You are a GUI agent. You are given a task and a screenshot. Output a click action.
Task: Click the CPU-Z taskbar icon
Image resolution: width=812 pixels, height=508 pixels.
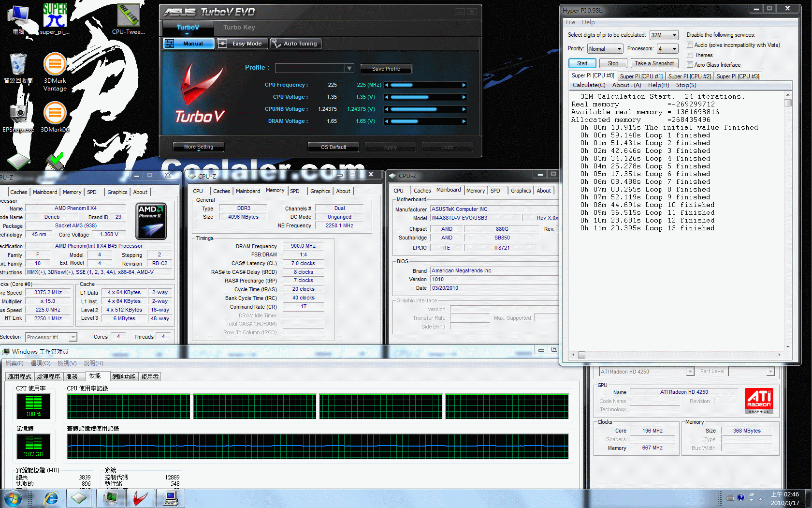[x=79, y=498]
